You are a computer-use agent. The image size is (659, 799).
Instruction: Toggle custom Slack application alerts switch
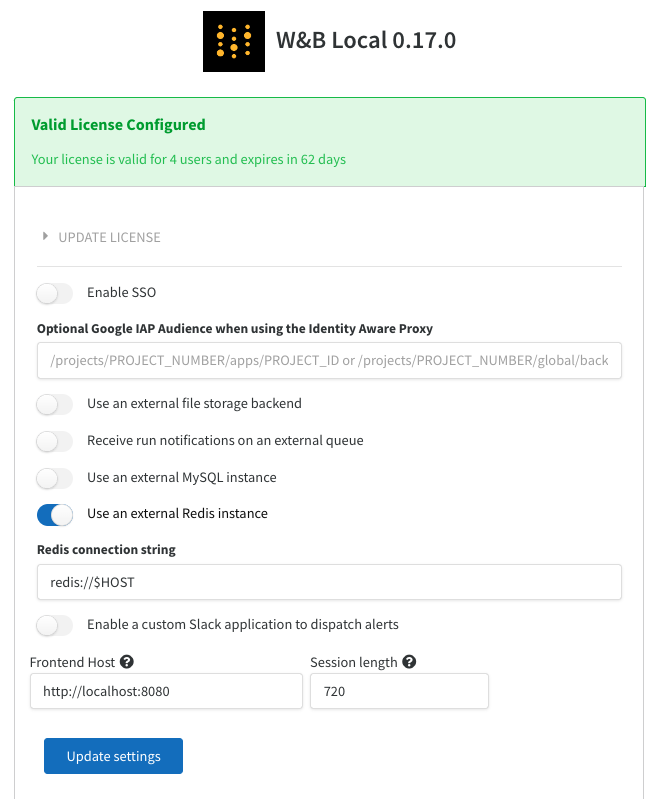click(55, 626)
